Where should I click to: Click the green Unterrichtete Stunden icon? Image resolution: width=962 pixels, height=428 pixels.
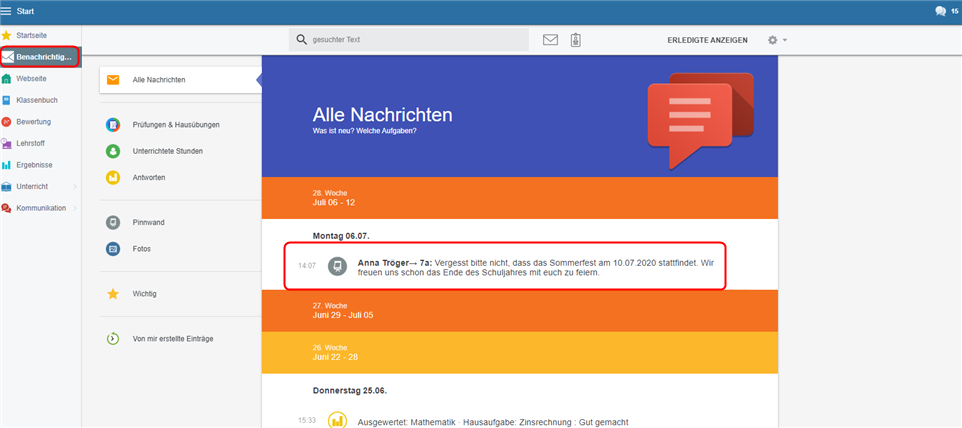(113, 151)
